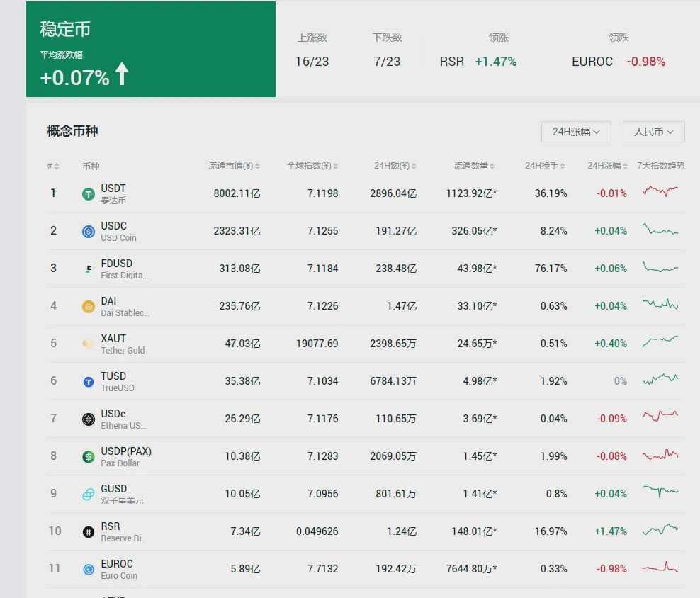The width and height of the screenshot is (700, 598).
Task: Click XAUT global index 19077.69
Action: click(x=317, y=344)
